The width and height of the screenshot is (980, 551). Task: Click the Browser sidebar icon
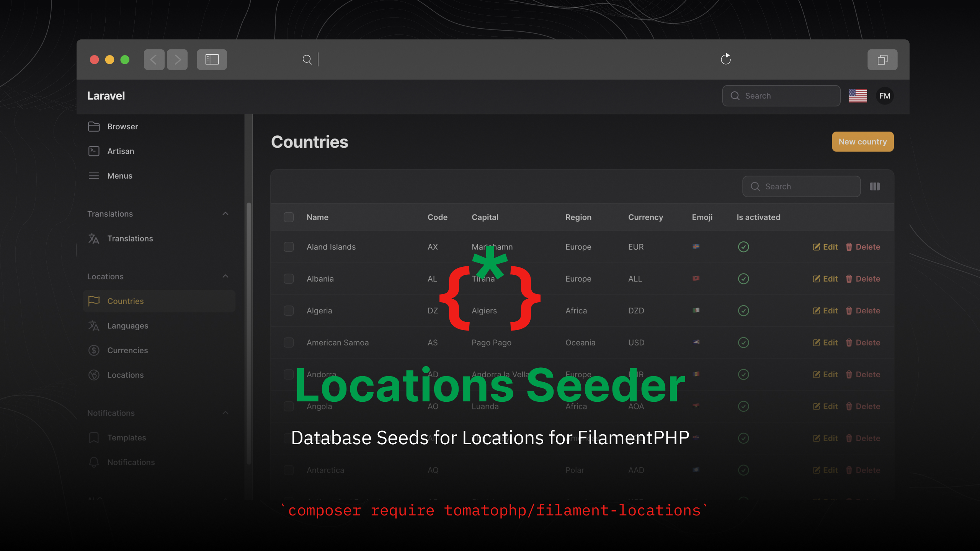coord(93,126)
